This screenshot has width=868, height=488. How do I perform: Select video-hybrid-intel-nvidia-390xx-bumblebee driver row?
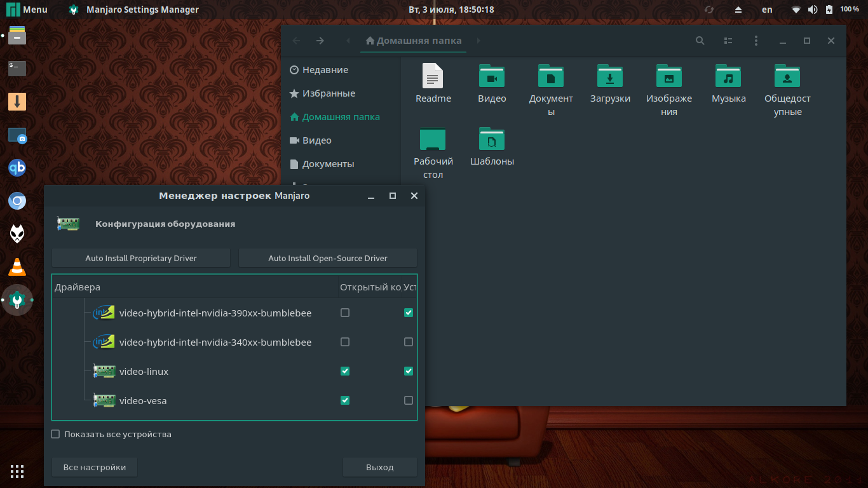pos(234,313)
